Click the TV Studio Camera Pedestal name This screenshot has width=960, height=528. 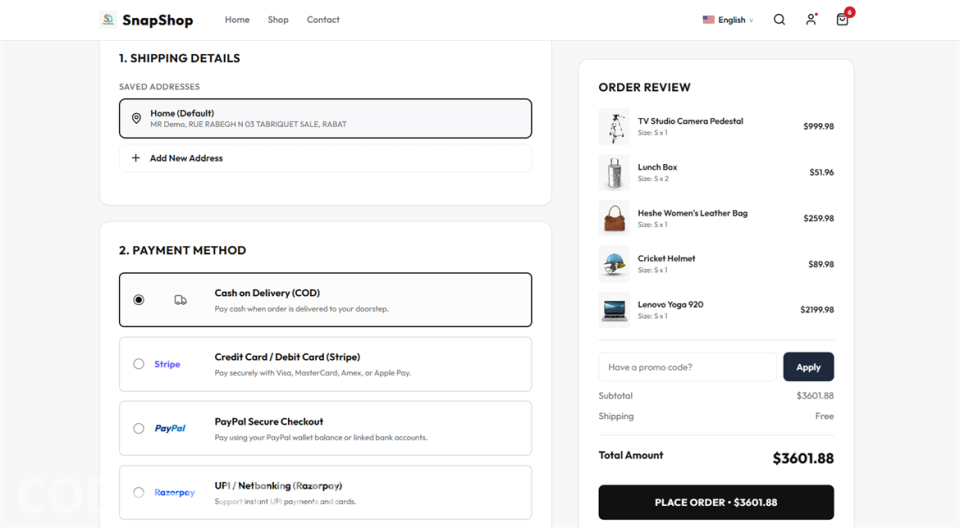tap(690, 121)
